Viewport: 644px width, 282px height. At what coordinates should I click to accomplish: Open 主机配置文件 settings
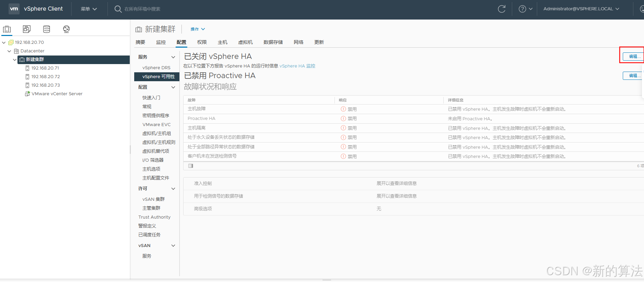(x=156, y=178)
